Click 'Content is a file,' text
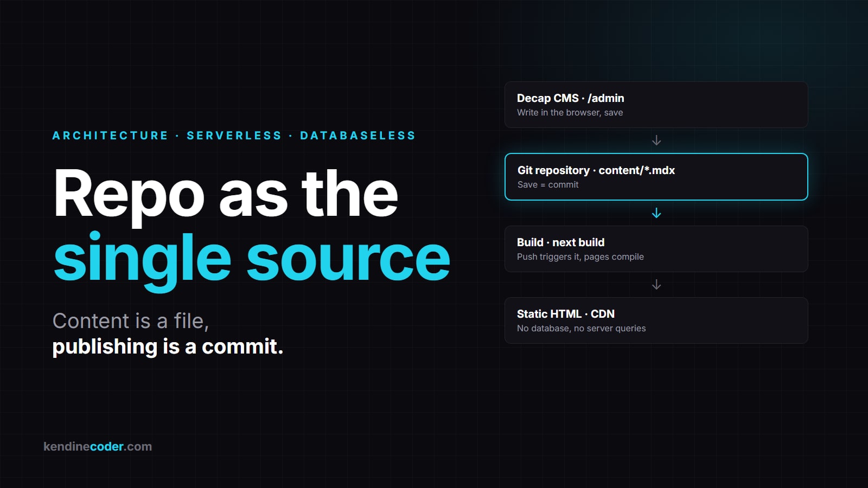868x488 pixels. click(131, 321)
